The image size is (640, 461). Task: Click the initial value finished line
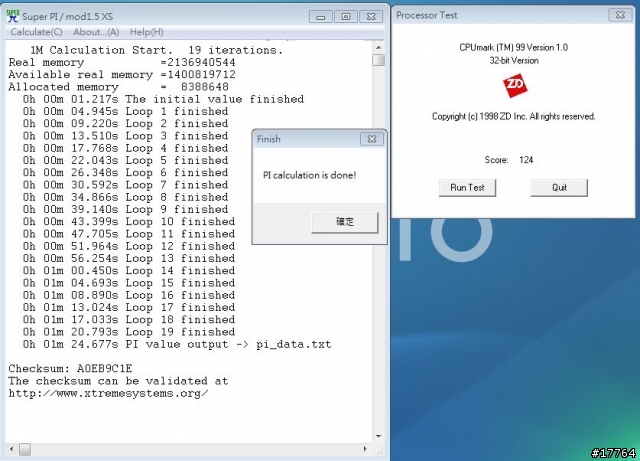(x=163, y=99)
